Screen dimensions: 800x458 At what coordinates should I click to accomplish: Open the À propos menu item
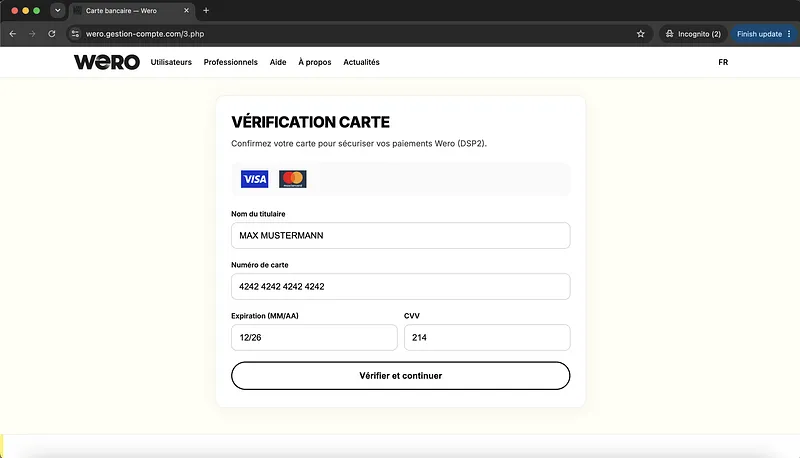315,62
